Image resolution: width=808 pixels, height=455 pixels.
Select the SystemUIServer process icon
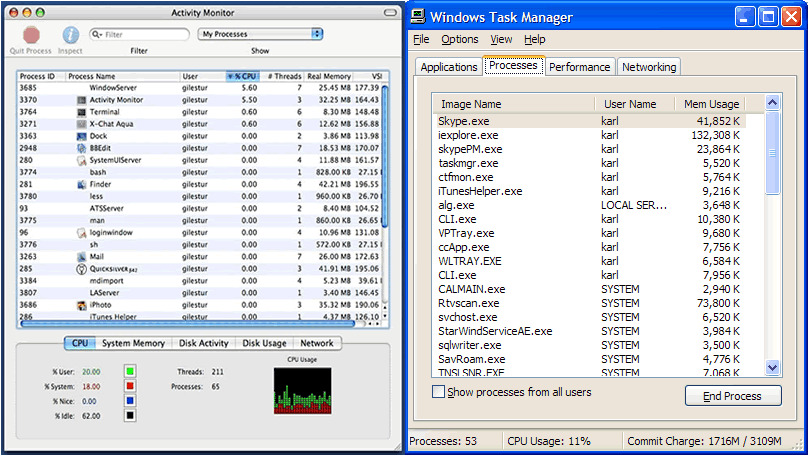pyautogui.click(x=81, y=160)
